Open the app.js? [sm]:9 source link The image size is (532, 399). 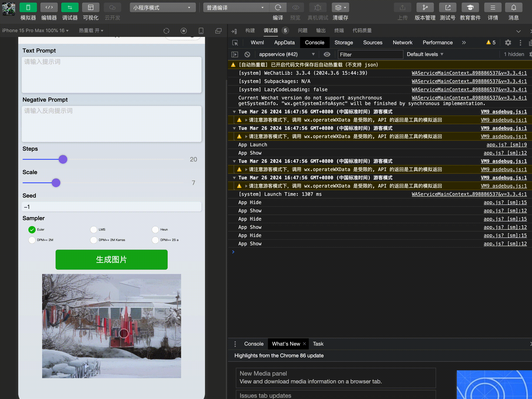[507, 145]
